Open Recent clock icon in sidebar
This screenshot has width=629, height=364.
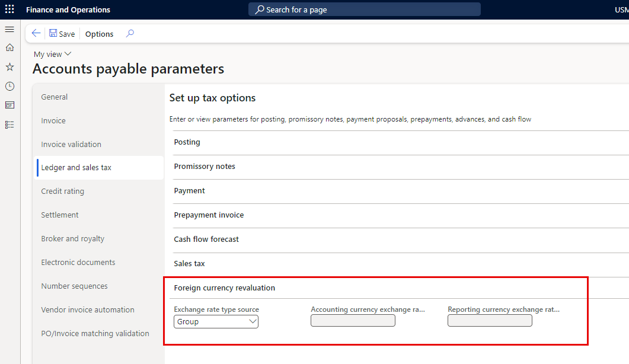9,86
